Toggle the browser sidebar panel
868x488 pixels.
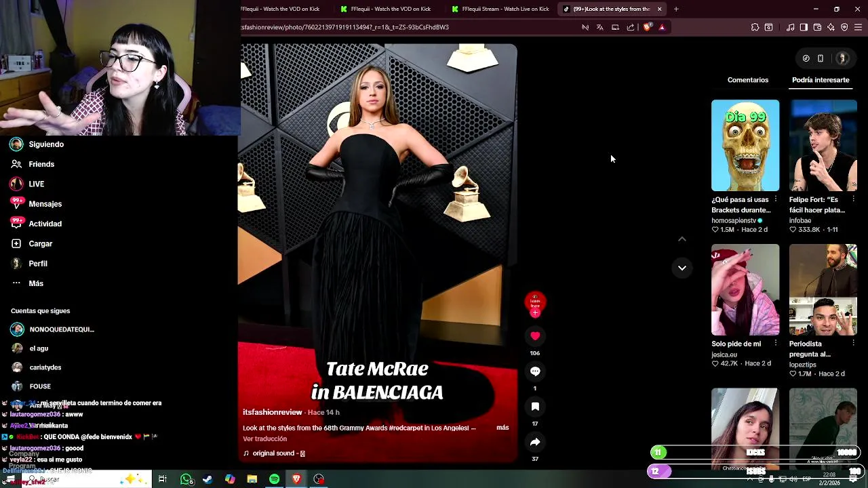(804, 27)
